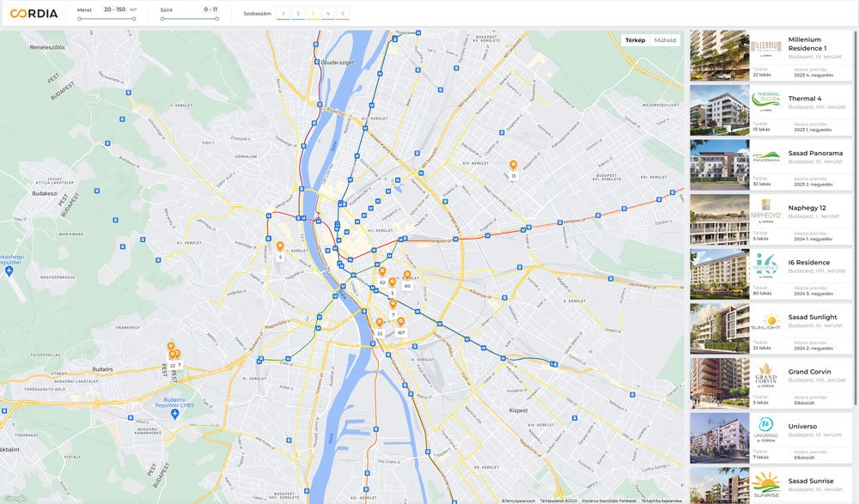Switch to Műhold satellite view
Image resolution: width=859 pixels, height=504 pixels.
(x=664, y=40)
